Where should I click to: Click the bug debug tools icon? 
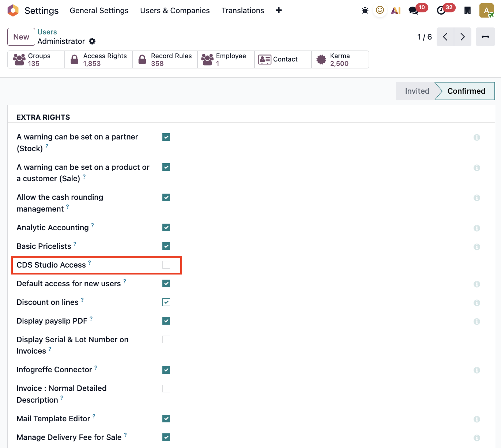pos(365,11)
